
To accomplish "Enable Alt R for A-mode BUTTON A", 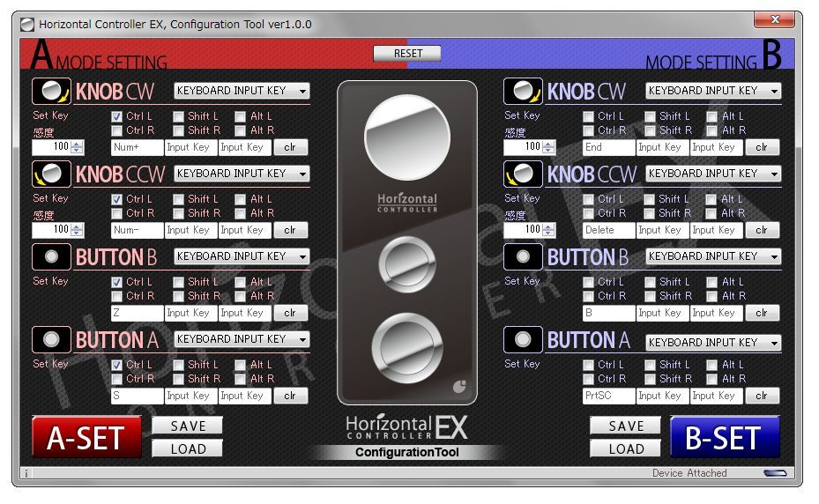I will [x=241, y=379].
